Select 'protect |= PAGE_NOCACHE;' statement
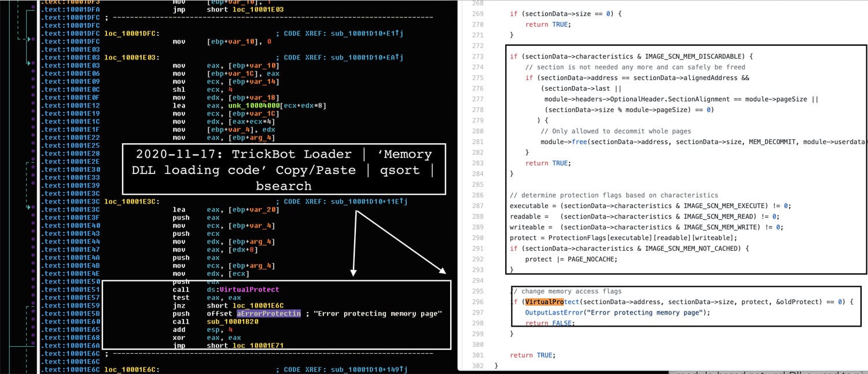 coord(571,259)
